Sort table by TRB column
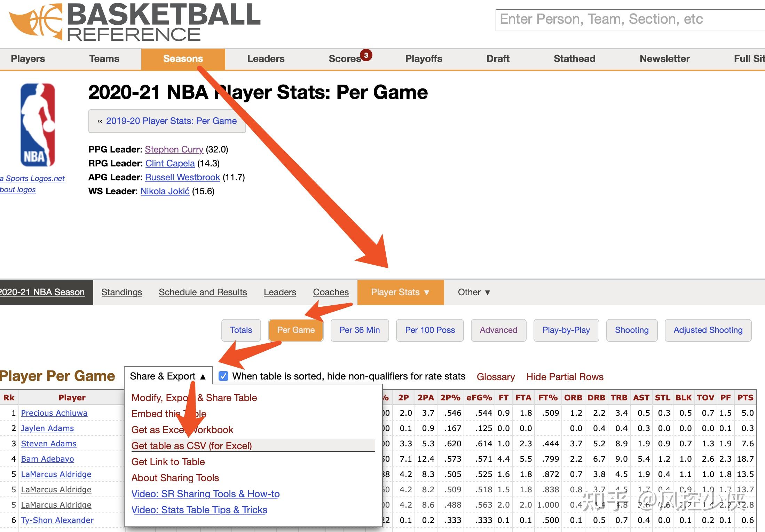The width and height of the screenshot is (765, 532). (619, 398)
